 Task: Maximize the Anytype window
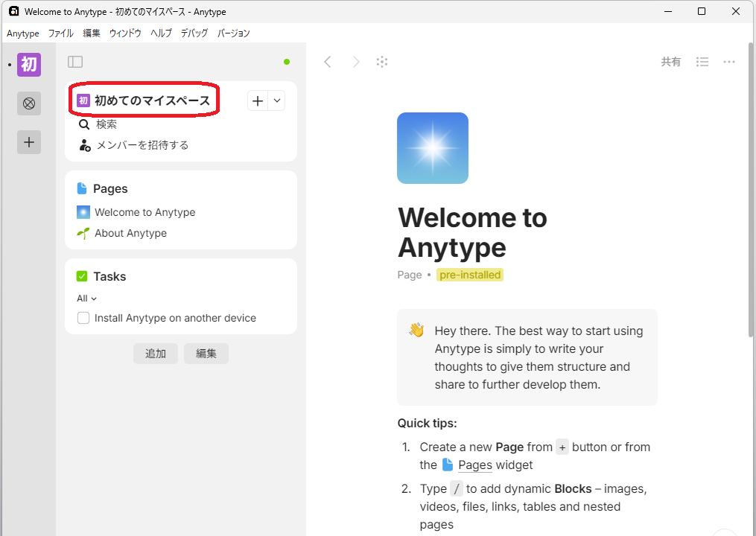pos(702,11)
